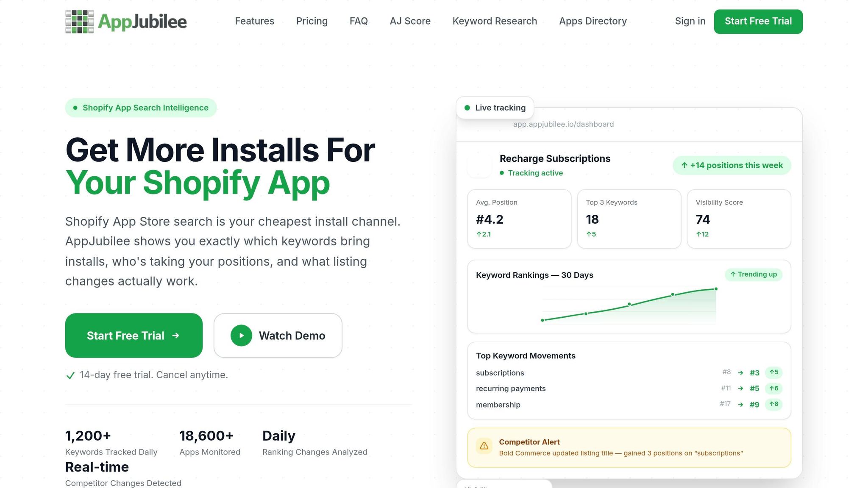Click the ↑12 change under Visibility Score
The height and width of the screenshot is (488, 868).
tap(702, 234)
